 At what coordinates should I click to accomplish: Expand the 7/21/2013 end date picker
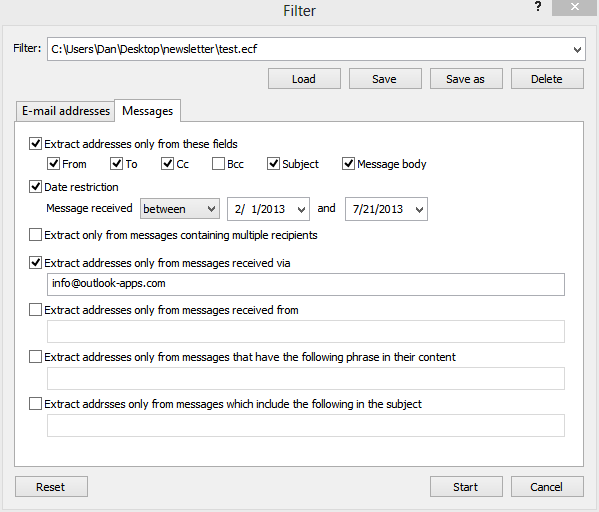[419, 209]
